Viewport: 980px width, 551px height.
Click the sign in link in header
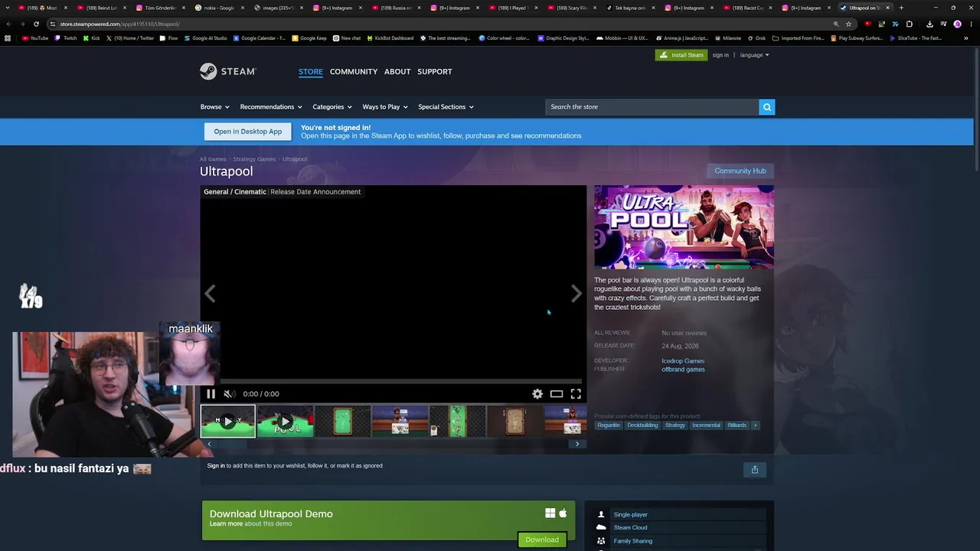point(720,55)
